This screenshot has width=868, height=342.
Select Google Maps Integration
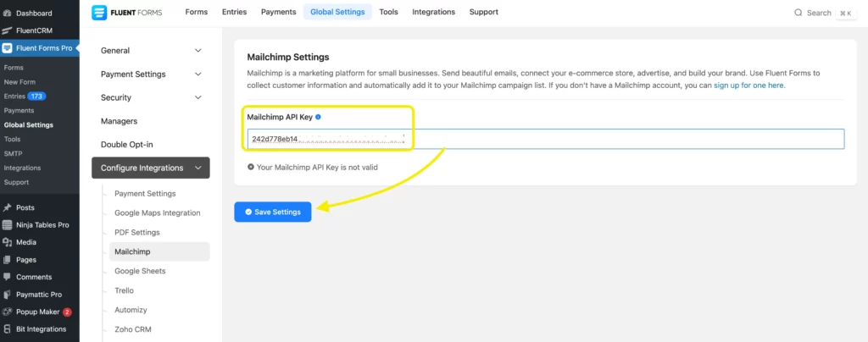coord(157,212)
